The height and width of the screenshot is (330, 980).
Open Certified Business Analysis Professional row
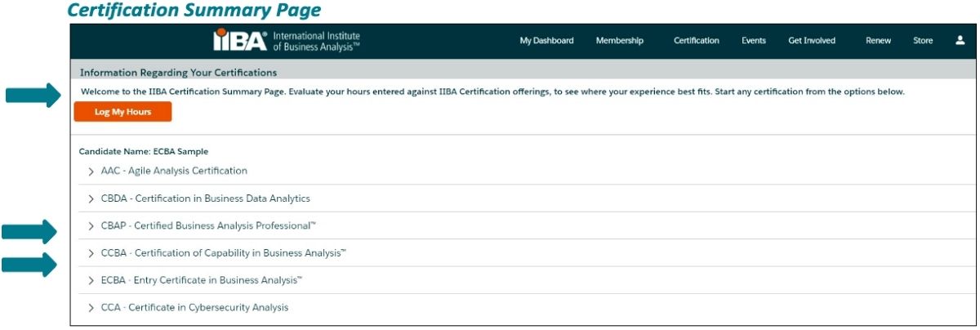208,226
